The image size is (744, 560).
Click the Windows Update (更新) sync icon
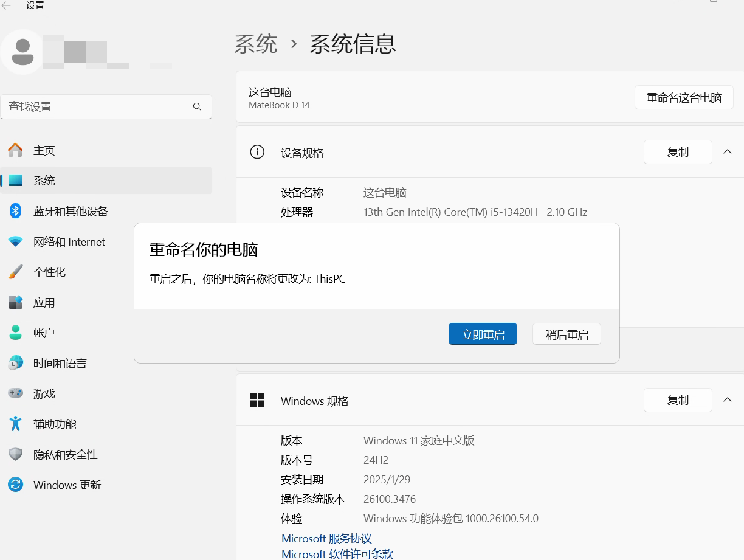click(x=15, y=485)
